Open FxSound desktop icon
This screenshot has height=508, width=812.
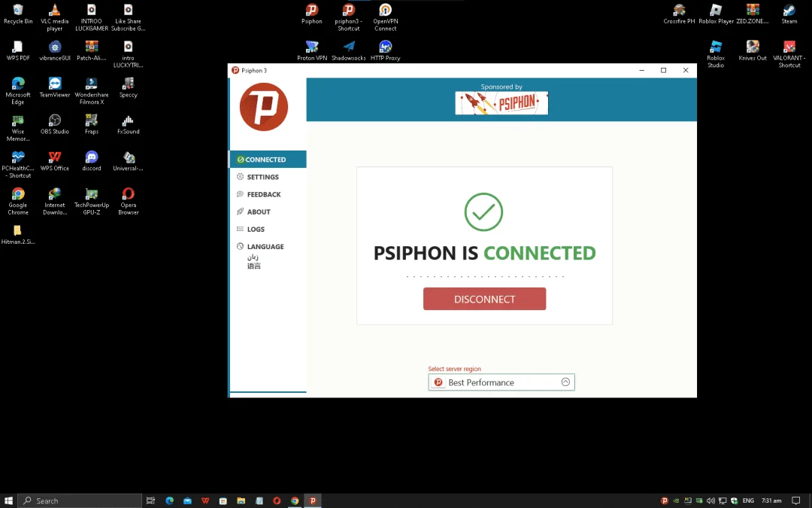pos(128,124)
